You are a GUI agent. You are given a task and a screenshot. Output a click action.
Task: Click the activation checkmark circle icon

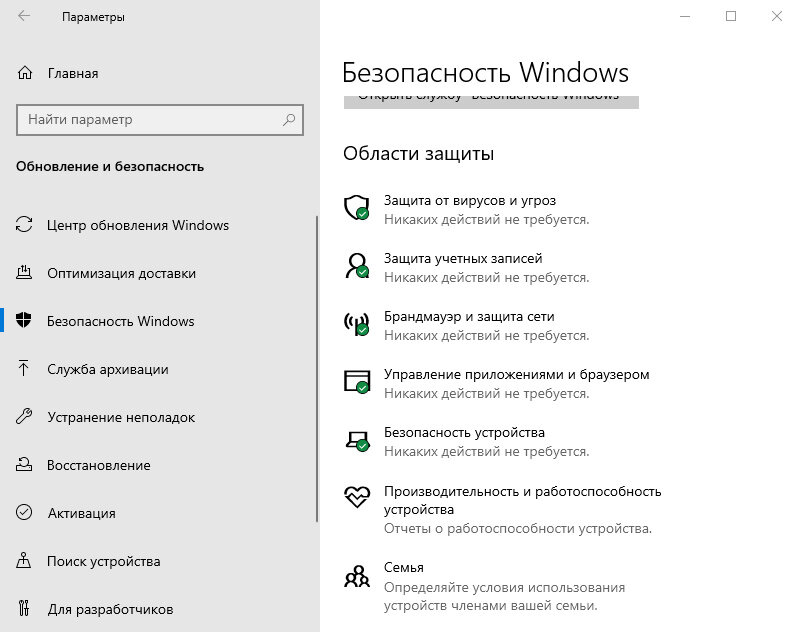[24, 512]
